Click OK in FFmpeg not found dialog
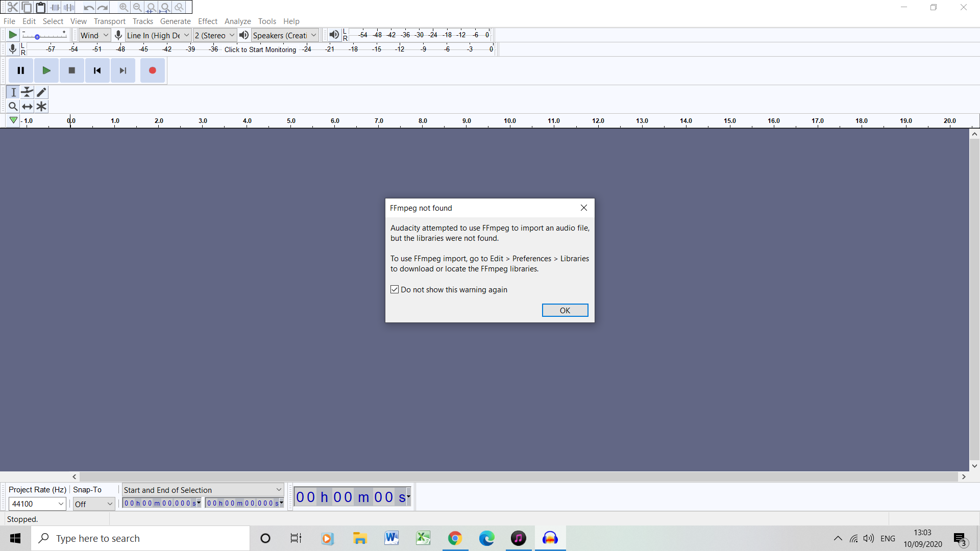980x551 pixels. tap(565, 310)
